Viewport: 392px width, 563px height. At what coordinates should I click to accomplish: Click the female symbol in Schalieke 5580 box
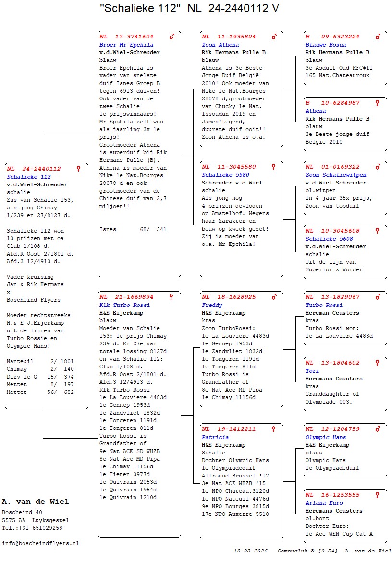coord(274,167)
